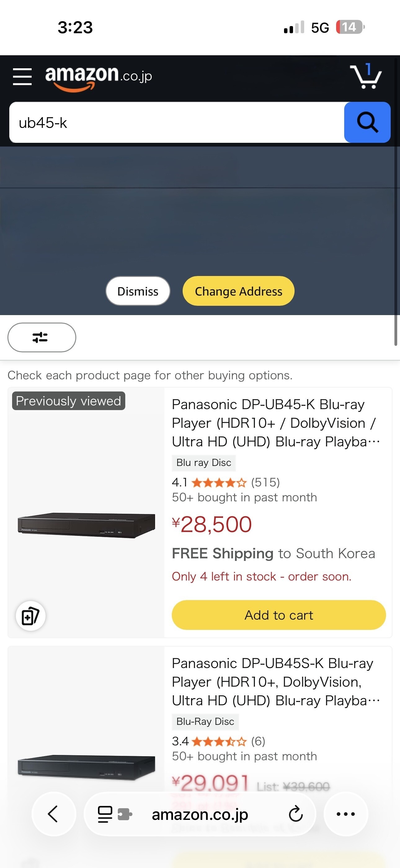Viewport: 400px width, 868px height.
Task: Open the shopping cart
Action: click(366, 76)
